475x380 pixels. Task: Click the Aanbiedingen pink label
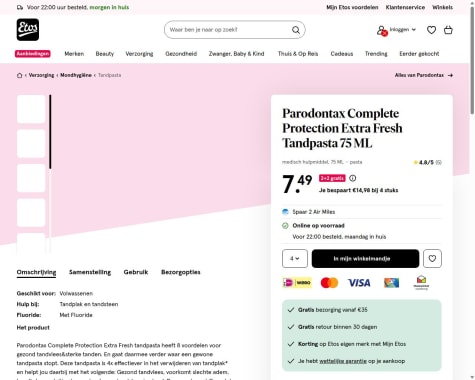tap(33, 54)
